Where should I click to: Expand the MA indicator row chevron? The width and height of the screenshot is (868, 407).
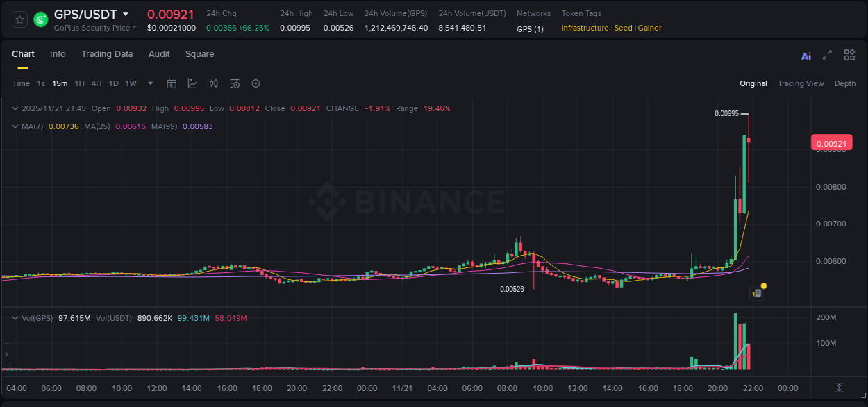[x=15, y=125]
